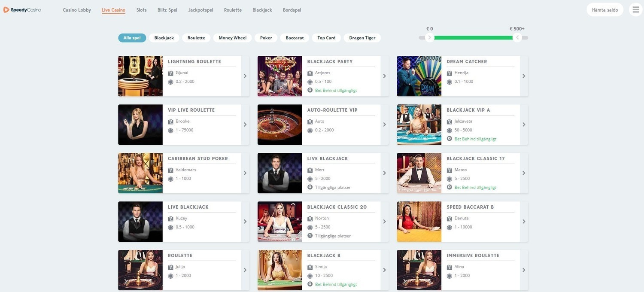Click dealer icon next to Norton
This screenshot has height=292, width=644.
[x=310, y=219]
